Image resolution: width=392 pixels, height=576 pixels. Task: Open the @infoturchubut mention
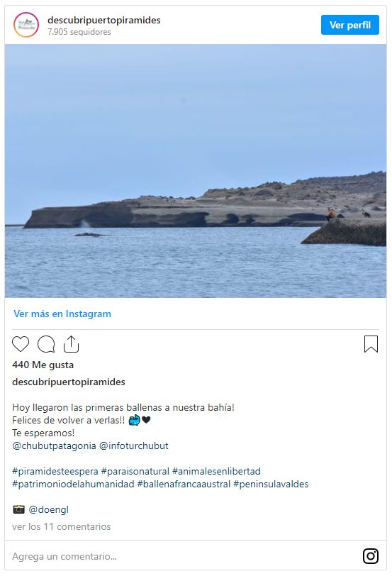click(134, 446)
